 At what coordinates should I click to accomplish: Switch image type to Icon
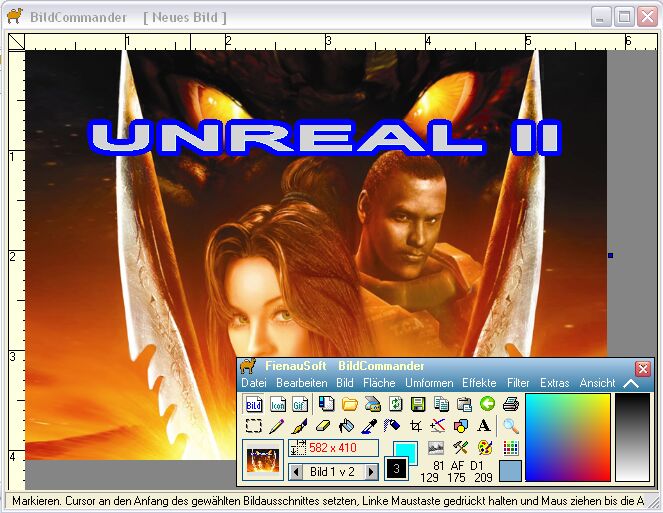277,404
